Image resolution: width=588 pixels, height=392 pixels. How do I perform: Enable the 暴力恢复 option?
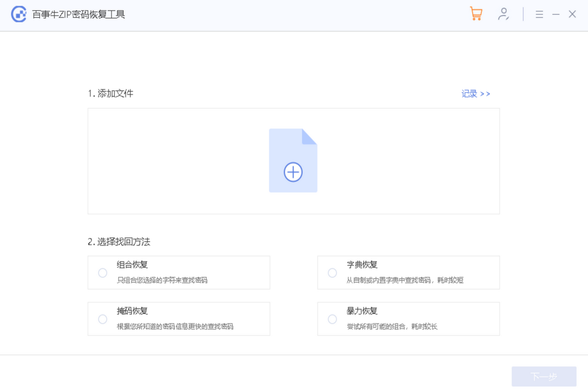(332, 319)
